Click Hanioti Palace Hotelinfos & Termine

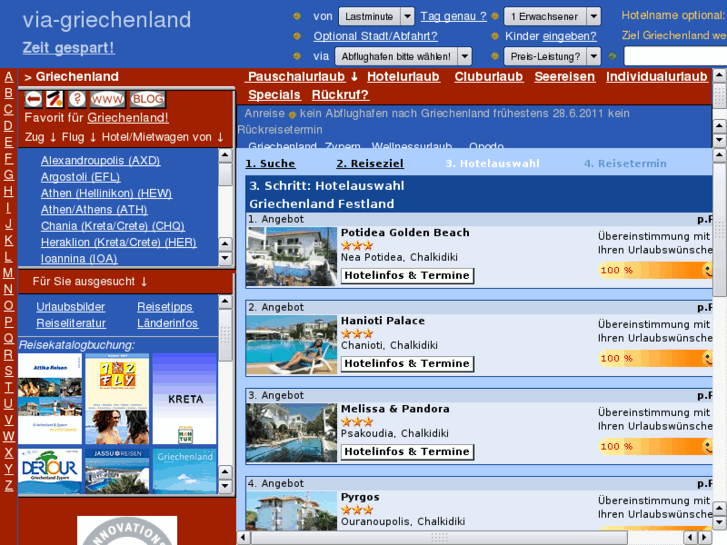pos(407,364)
